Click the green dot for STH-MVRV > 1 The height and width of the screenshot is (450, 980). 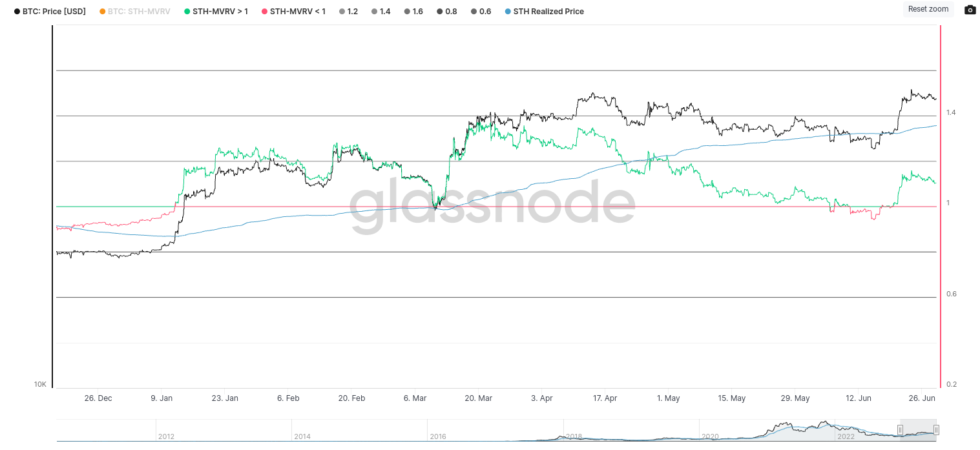click(187, 12)
